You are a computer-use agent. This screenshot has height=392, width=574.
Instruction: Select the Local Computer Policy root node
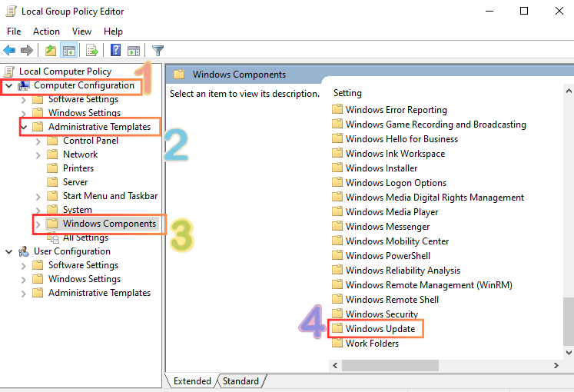[65, 71]
